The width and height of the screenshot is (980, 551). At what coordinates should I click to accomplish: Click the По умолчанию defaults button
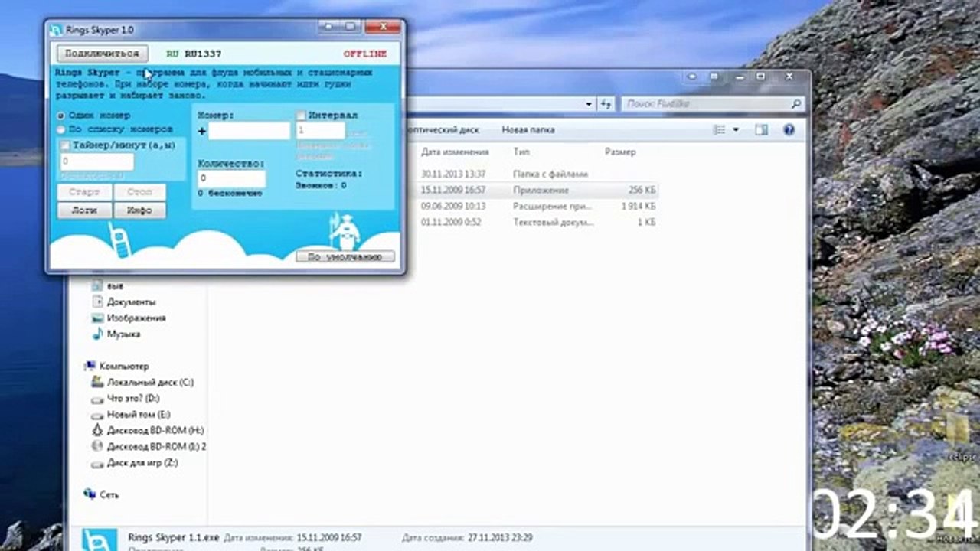(x=345, y=257)
